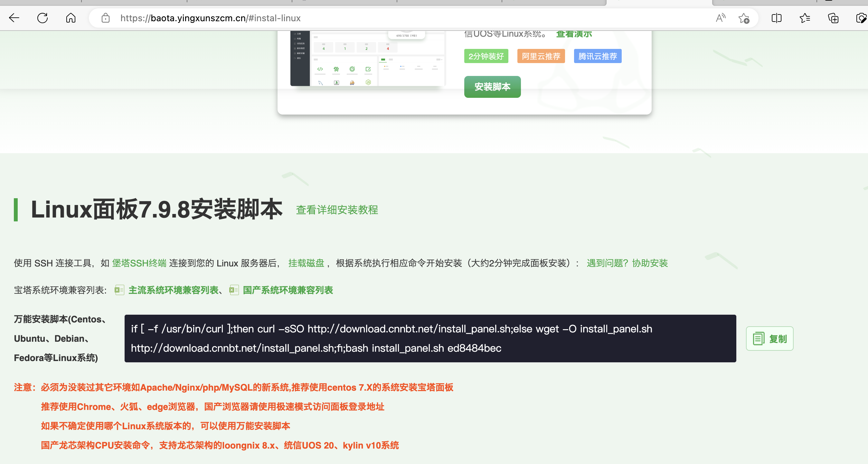Click spreadsheet icon beside 主流系统环境兼容列表
The height and width of the screenshot is (464, 868).
(119, 290)
